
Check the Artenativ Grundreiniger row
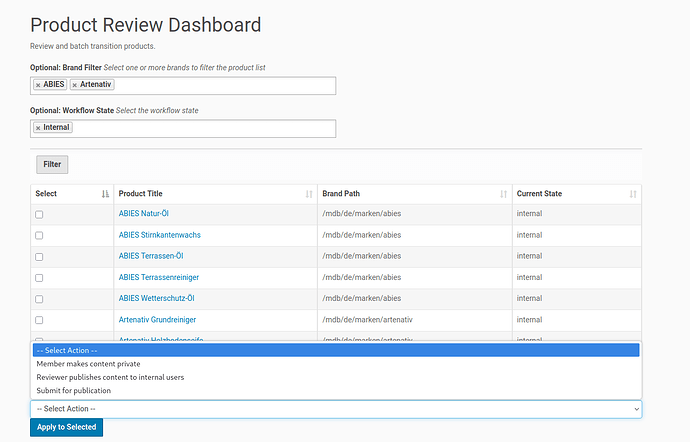pos(39,320)
